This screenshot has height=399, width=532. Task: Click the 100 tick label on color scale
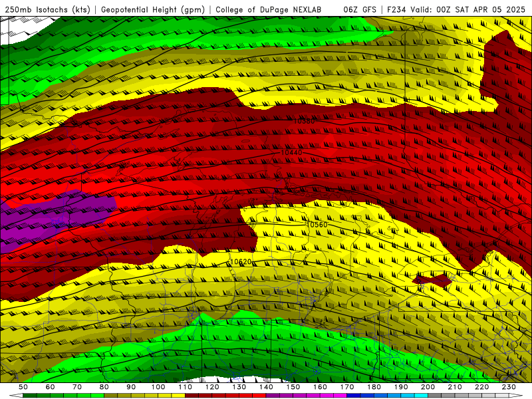tap(158, 387)
